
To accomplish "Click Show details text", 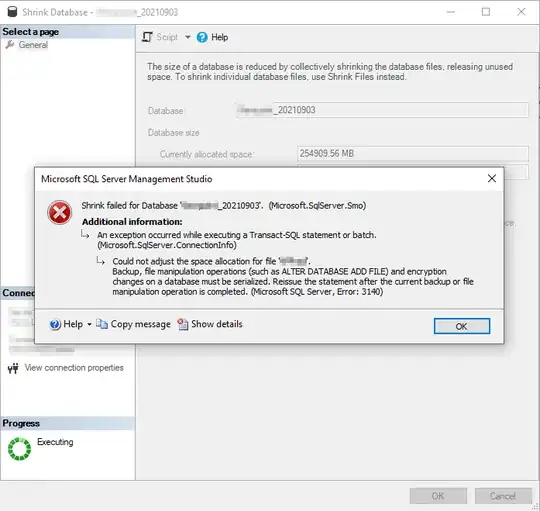I will 217,324.
